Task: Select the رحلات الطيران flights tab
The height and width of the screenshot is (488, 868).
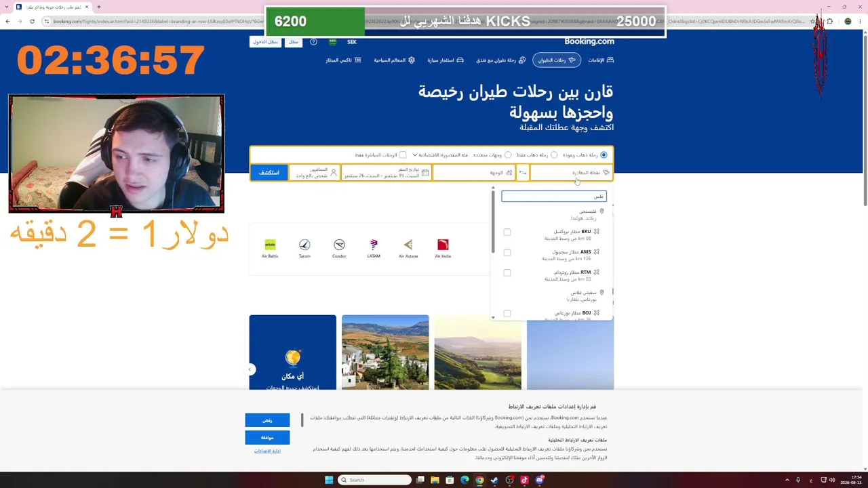Action: [x=557, y=60]
